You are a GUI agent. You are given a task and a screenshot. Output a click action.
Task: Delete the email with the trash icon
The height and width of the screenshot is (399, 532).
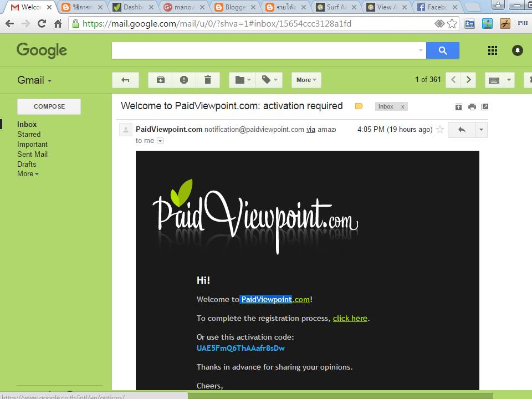pyautogui.click(x=208, y=80)
